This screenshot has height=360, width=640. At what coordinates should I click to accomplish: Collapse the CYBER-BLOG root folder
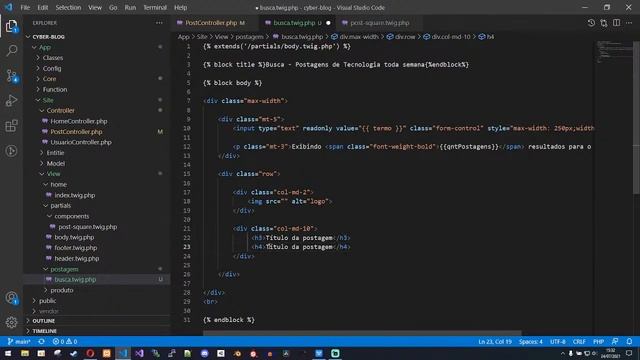click(x=48, y=37)
